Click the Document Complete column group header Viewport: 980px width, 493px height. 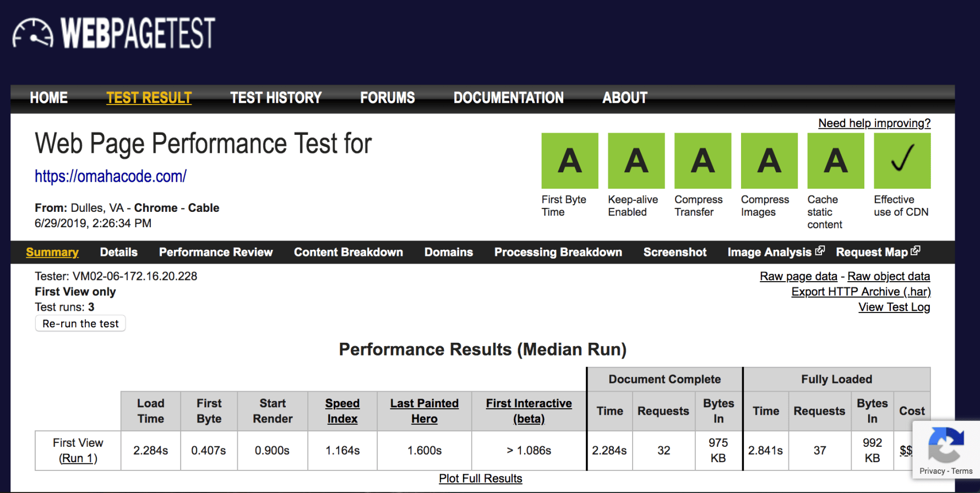coord(665,379)
